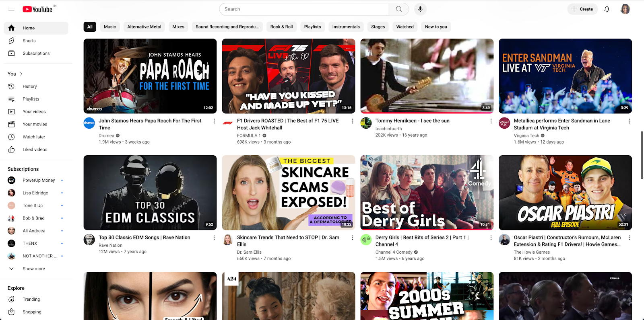The height and width of the screenshot is (320, 644).
Task: Play the Skincare Scams Exposed thumbnail
Action: pyautogui.click(x=289, y=193)
